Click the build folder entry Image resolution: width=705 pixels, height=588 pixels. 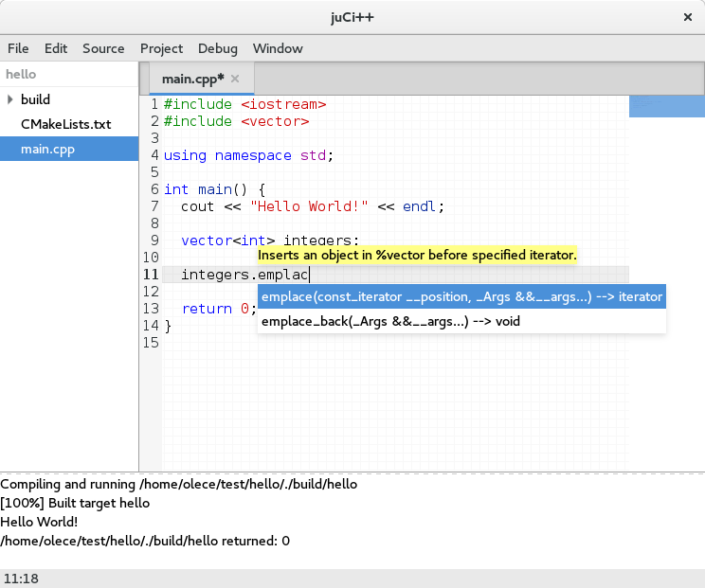pos(35,99)
